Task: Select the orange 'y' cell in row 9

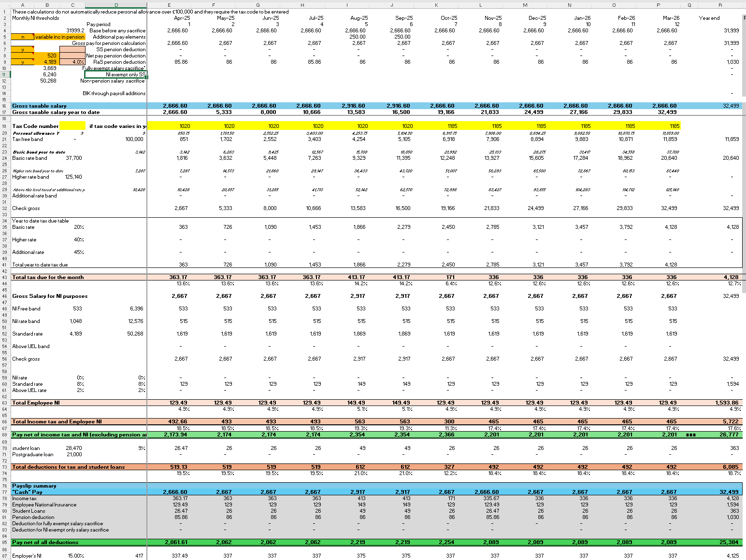Action: coord(22,62)
